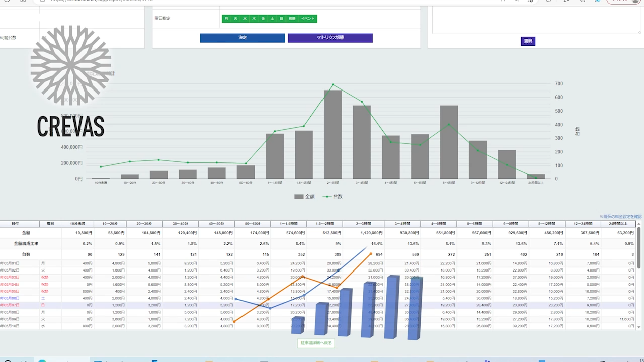Toggle the 土 (Saturday) day filter
644x362 pixels.
pos(272,19)
